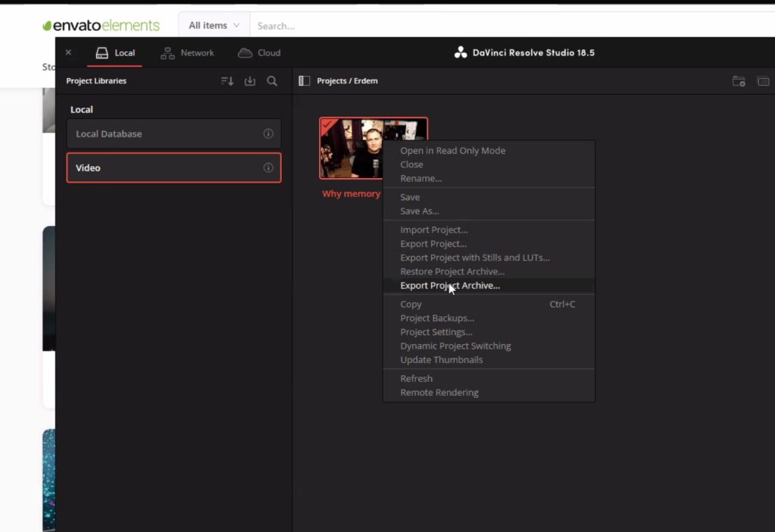The image size is (775, 532).
Task: Open Project Settings... from the menu
Action: 489,332
